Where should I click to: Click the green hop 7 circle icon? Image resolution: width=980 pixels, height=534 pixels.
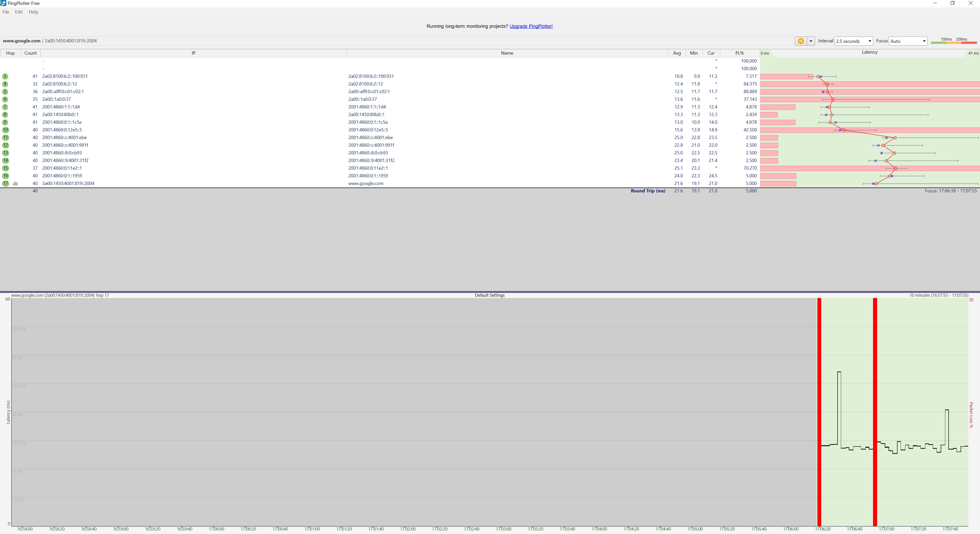[x=5, y=107]
